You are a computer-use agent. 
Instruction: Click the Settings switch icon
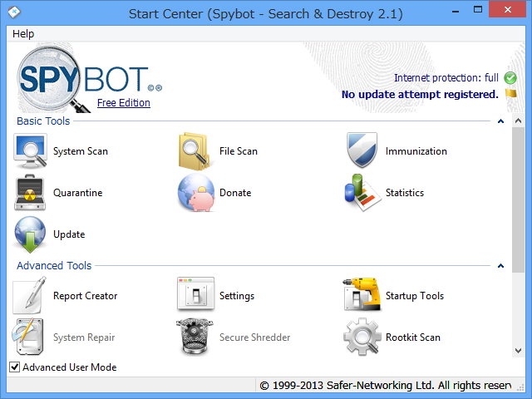pos(196,293)
